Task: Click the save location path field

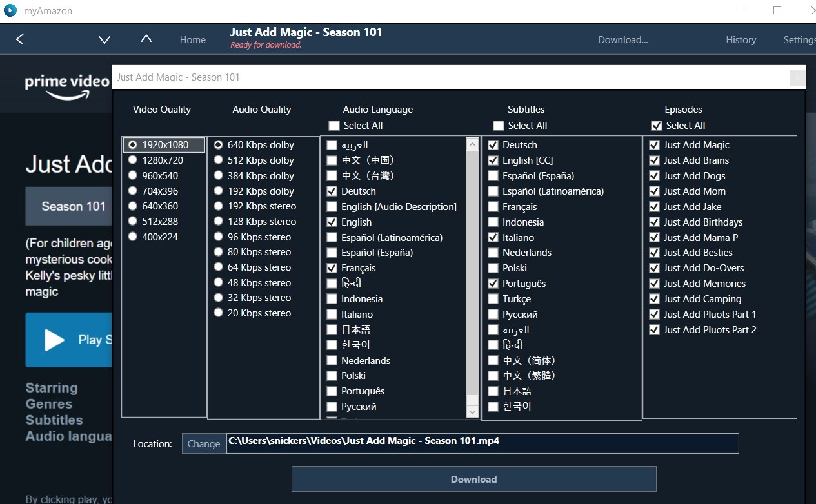Action: coord(483,443)
